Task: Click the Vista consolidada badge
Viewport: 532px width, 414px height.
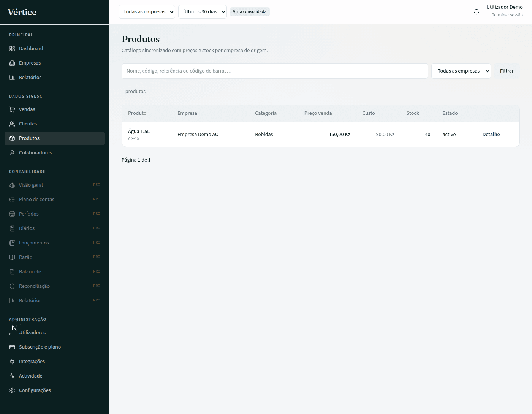Action: pos(250,12)
